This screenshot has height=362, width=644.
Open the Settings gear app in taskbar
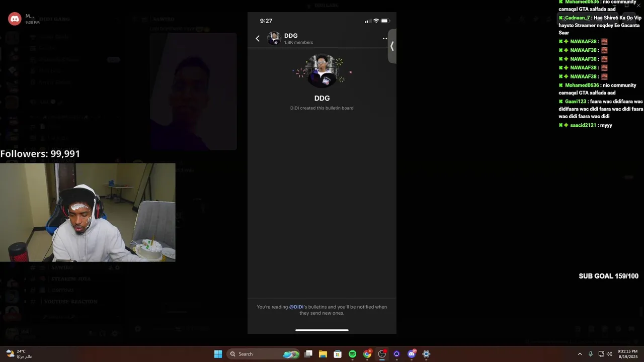pyautogui.click(x=426, y=354)
